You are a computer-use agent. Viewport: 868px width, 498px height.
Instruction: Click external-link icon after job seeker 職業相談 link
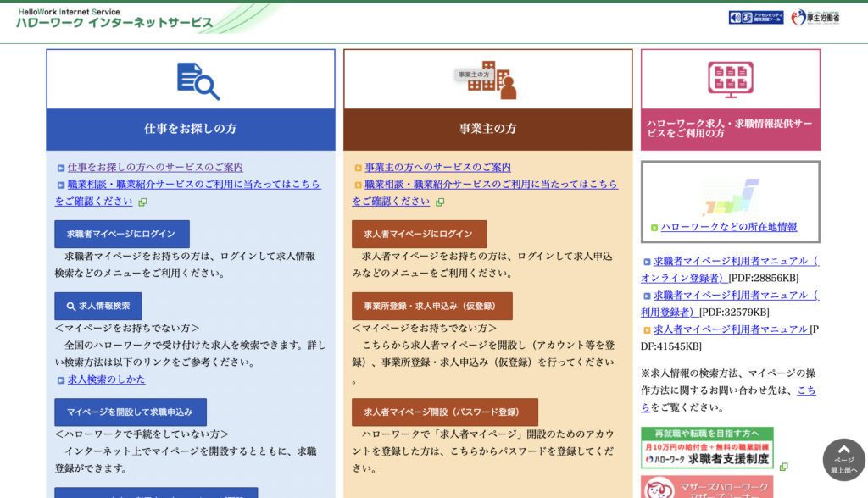[x=142, y=202]
